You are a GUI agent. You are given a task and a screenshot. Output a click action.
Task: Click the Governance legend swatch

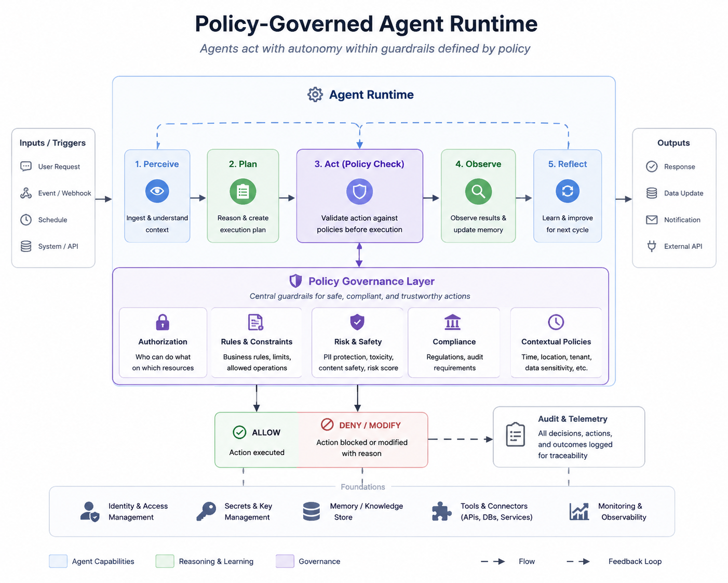tap(285, 561)
